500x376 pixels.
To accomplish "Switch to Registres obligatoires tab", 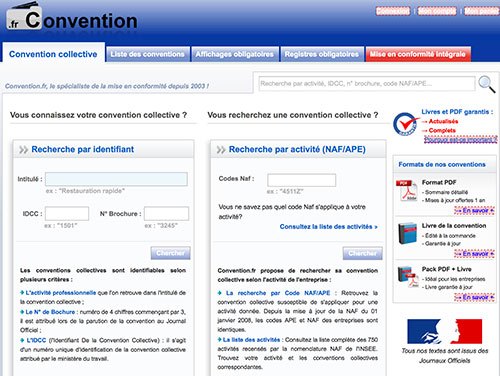I will pos(322,54).
